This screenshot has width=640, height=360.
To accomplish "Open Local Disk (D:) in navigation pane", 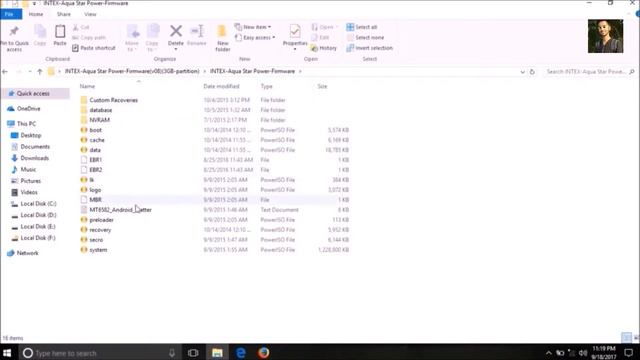I will tap(34, 215).
